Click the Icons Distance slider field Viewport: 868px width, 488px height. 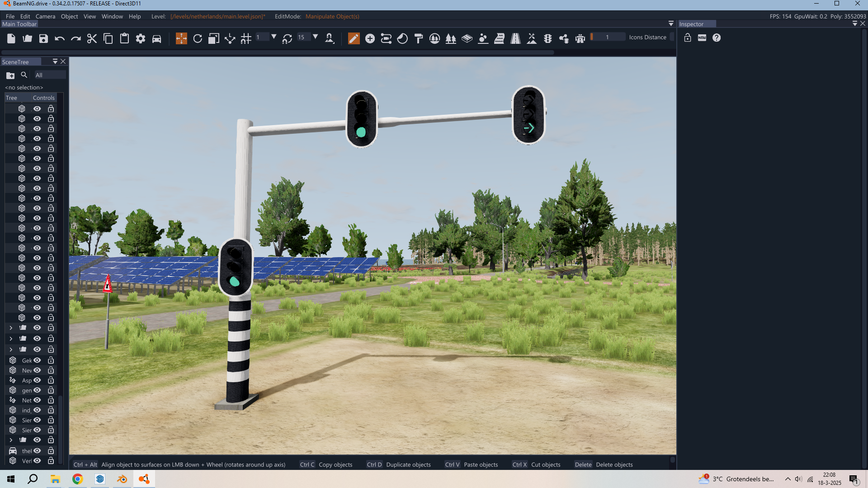click(x=608, y=37)
